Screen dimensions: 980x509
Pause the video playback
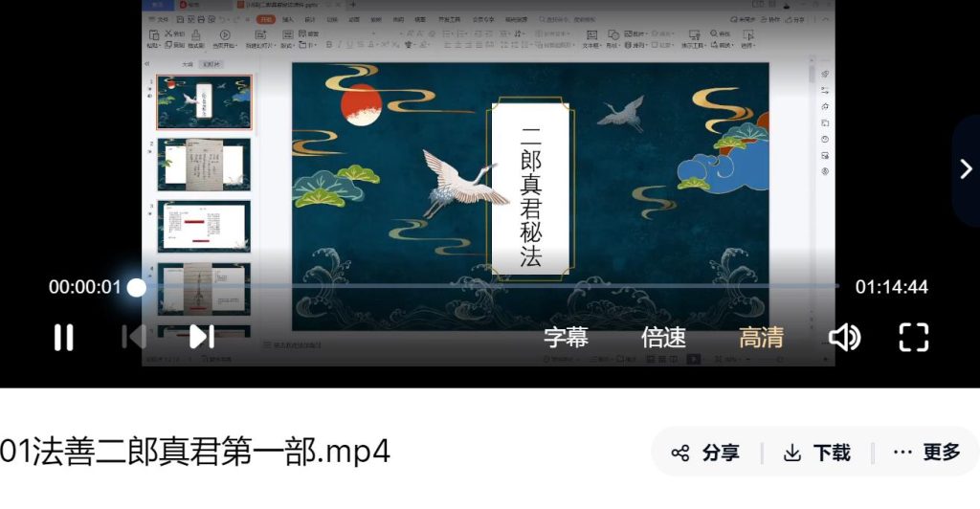click(x=63, y=337)
